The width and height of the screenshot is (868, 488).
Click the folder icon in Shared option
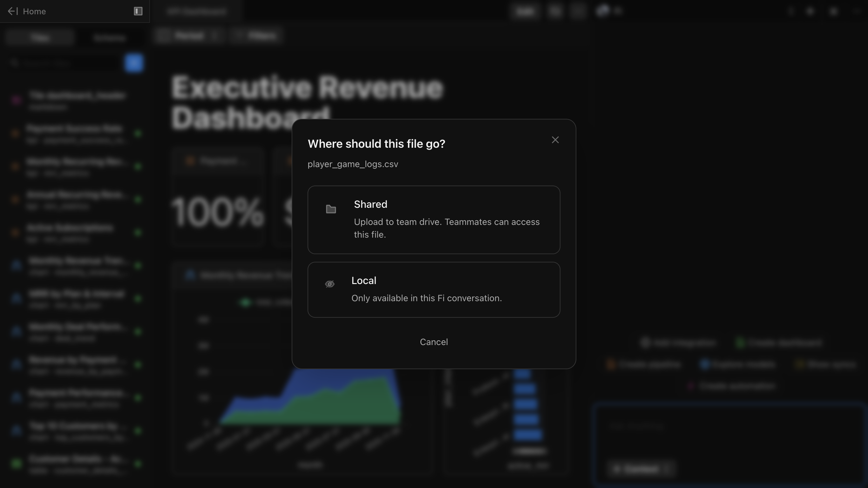331,209
